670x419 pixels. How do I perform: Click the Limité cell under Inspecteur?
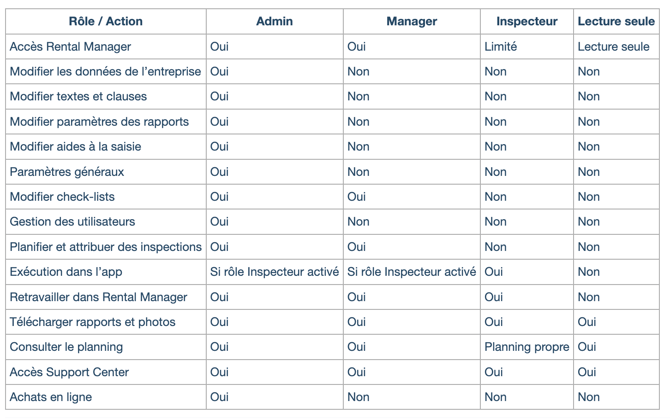[x=500, y=47]
